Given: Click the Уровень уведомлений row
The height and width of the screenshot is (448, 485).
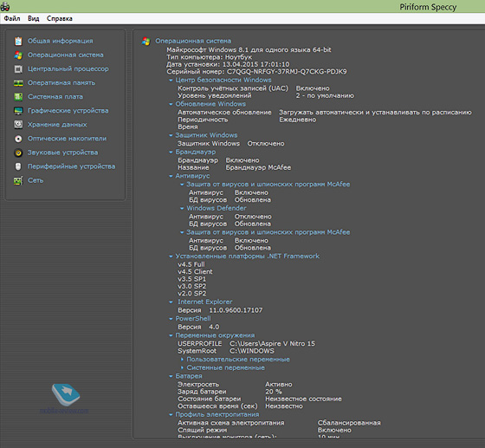Looking at the screenshot, I should pos(266,96).
